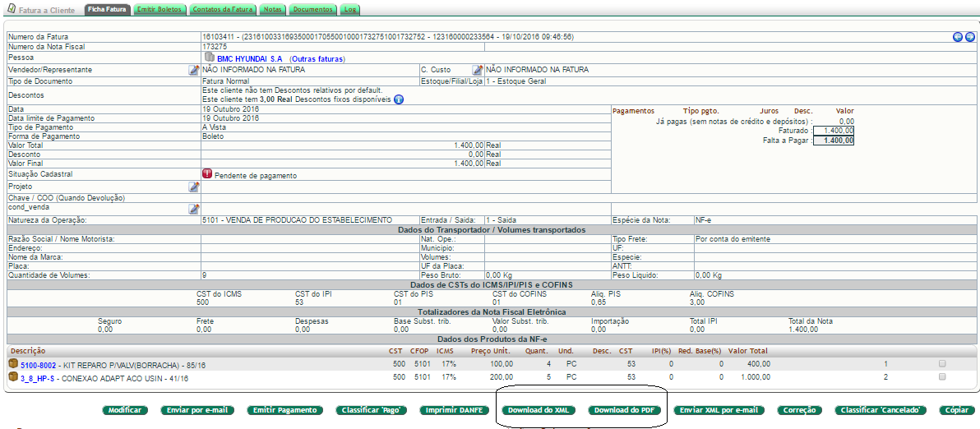Click the 'Fatura Normal' document type text
The width and height of the screenshot is (980, 429).
[226, 81]
